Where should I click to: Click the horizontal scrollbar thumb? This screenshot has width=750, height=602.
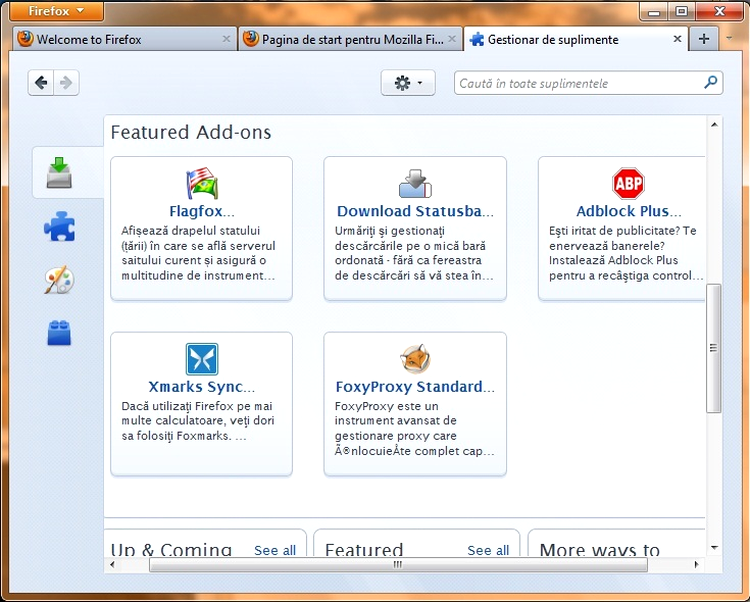click(x=398, y=565)
